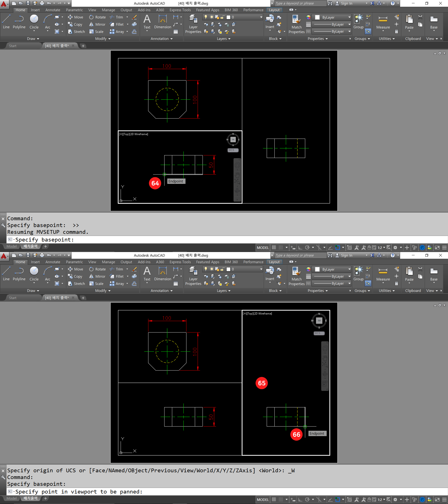Expand the Annotation panel in the upper ribbon
448x504 pixels.
coord(161,39)
